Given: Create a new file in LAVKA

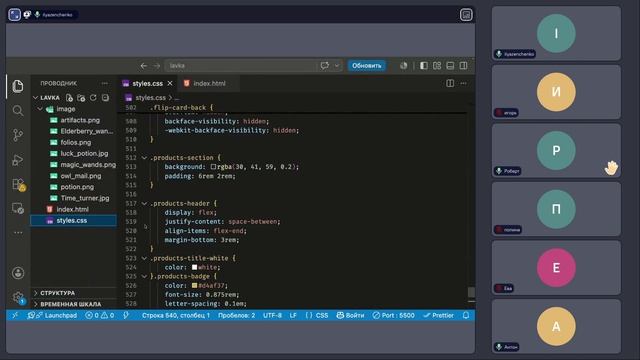Looking at the screenshot, I should click(x=69, y=98).
